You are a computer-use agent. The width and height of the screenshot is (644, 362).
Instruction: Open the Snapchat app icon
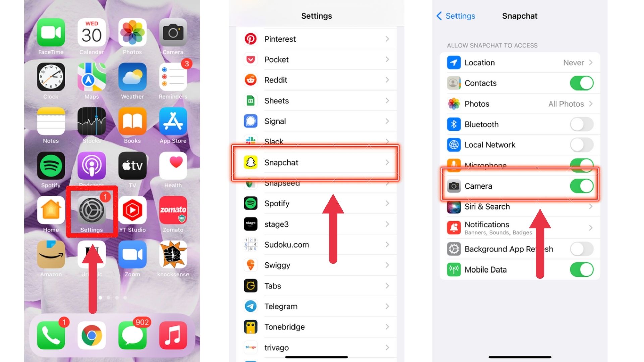coord(250,162)
